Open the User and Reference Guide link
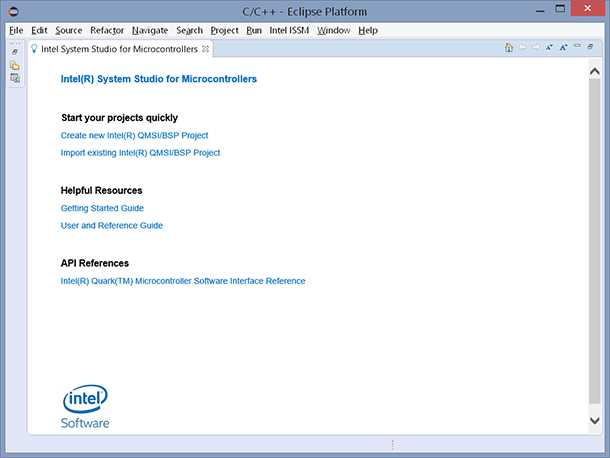610x458 pixels. [112, 226]
